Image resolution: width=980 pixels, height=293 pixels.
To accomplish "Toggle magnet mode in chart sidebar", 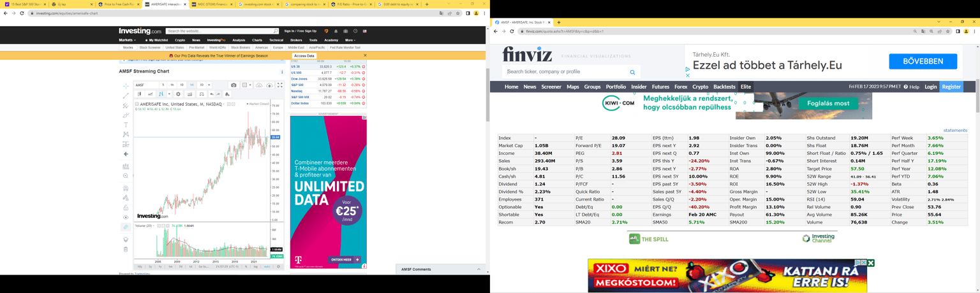I will pyautogui.click(x=126, y=189).
